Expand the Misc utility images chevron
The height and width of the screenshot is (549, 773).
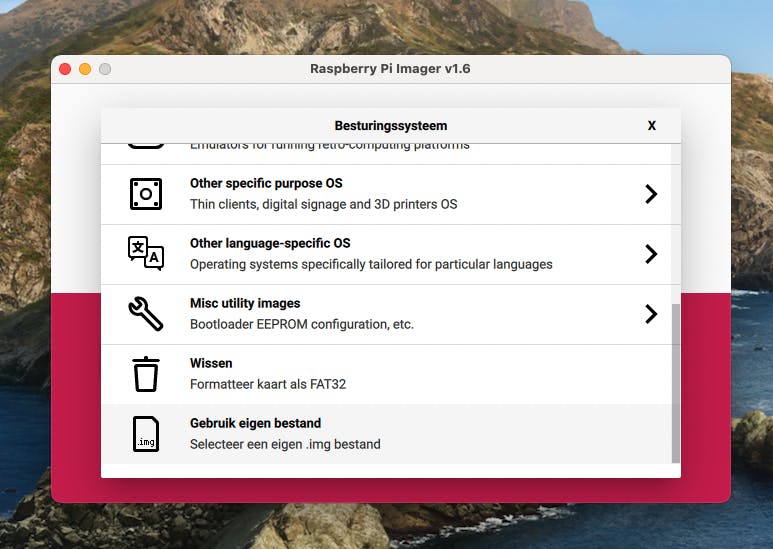(651, 314)
